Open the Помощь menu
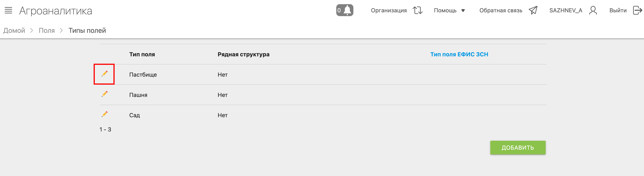 pyautogui.click(x=445, y=10)
